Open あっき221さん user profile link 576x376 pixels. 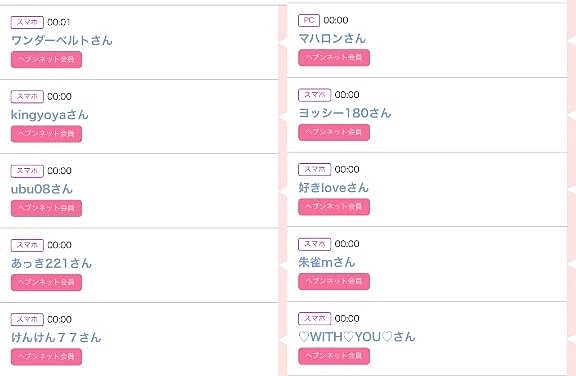click(51, 263)
